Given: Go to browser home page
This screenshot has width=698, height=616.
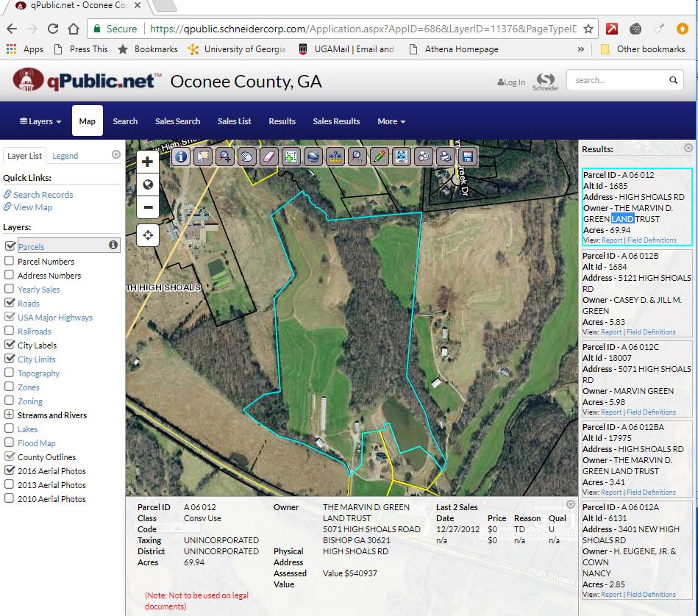Looking at the screenshot, I should (74, 29).
